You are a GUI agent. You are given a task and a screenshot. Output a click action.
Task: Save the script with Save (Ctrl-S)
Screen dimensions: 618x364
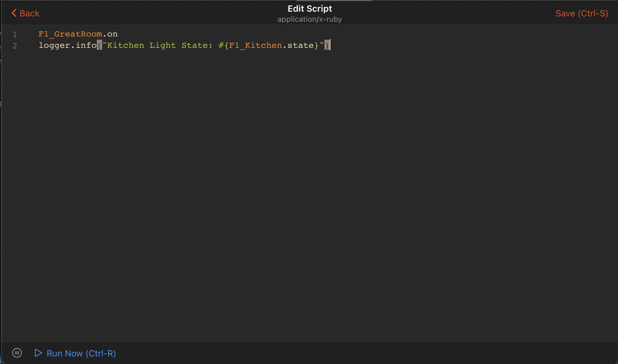click(581, 13)
